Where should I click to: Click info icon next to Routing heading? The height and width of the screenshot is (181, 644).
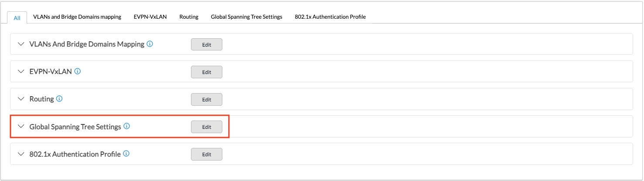point(59,99)
